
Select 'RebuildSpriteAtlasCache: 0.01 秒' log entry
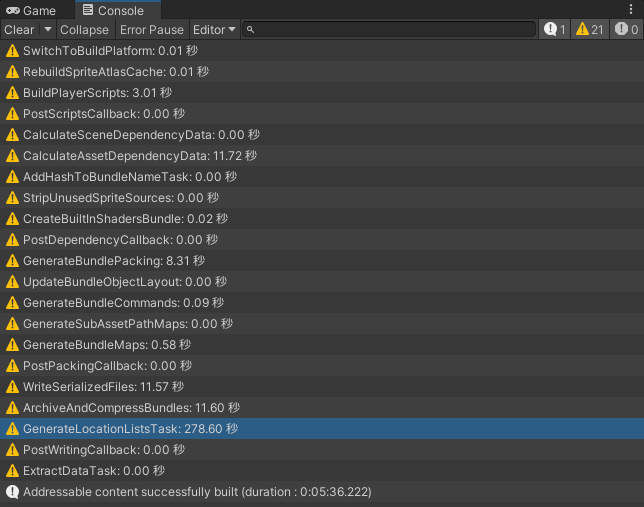[x=322, y=72]
